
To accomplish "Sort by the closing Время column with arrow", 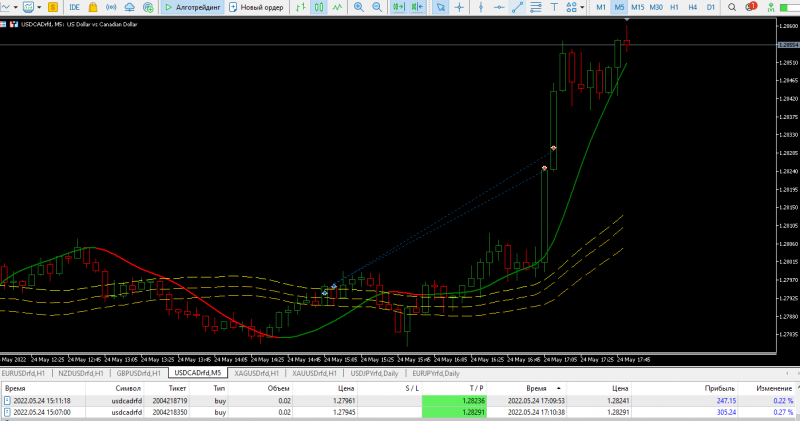I will coord(536,388).
